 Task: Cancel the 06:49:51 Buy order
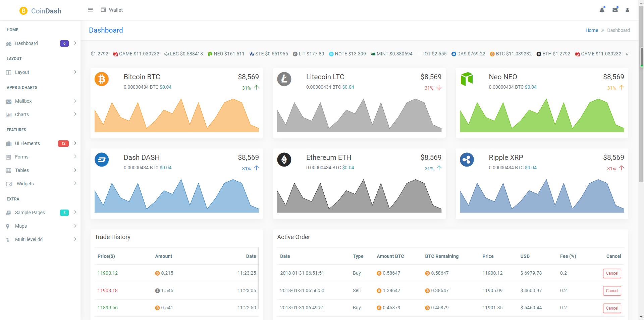tap(612, 308)
